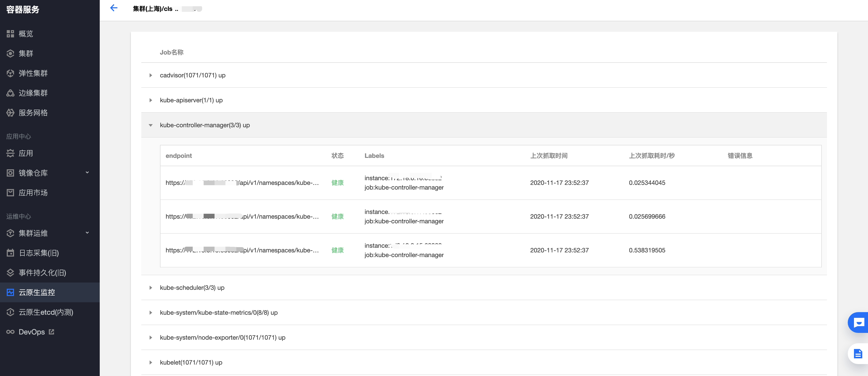This screenshot has height=376, width=868.
Task: Click the 日志采集(旧) calendar icon
Action: (10, 253)
